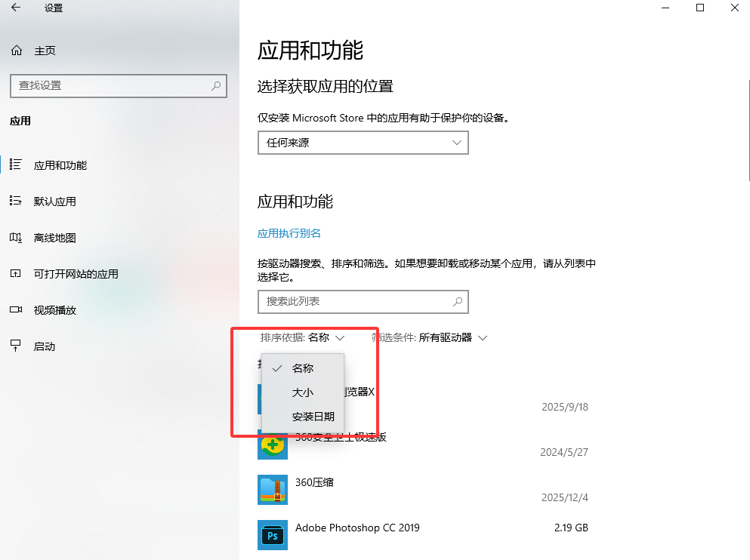Select the 360安全卫士极速版 app icon
The image size is (750, 560).
[272, 447]
